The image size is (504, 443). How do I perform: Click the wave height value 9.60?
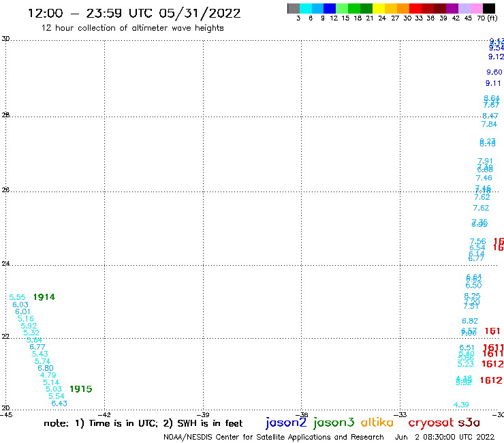point(494,72)
